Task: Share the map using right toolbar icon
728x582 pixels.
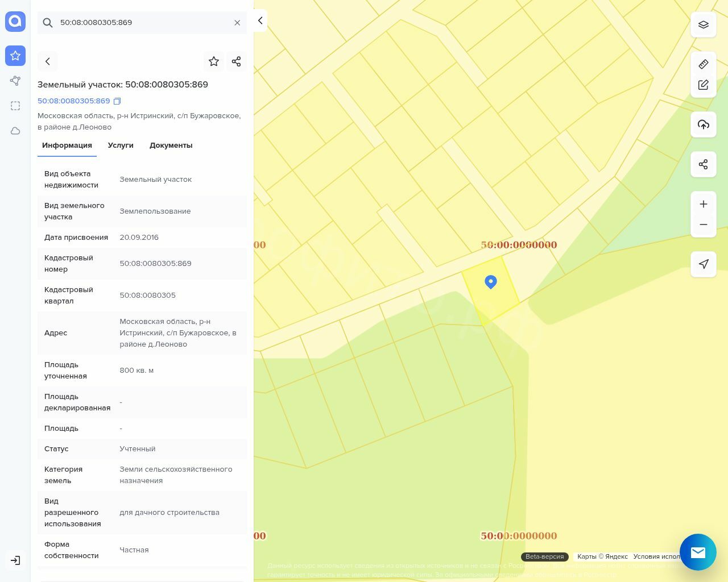Action: coord(703,164)
